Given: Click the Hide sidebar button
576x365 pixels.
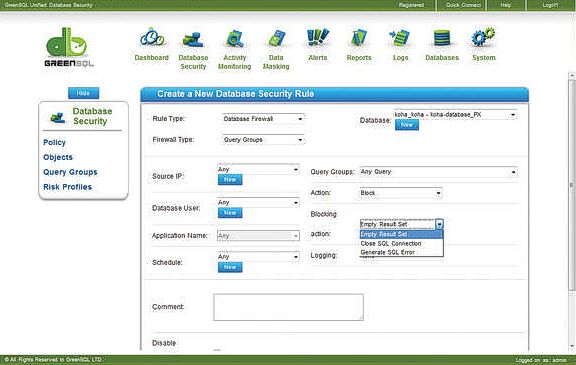Looking at the screenshot, I should click(x=83, y=93).
